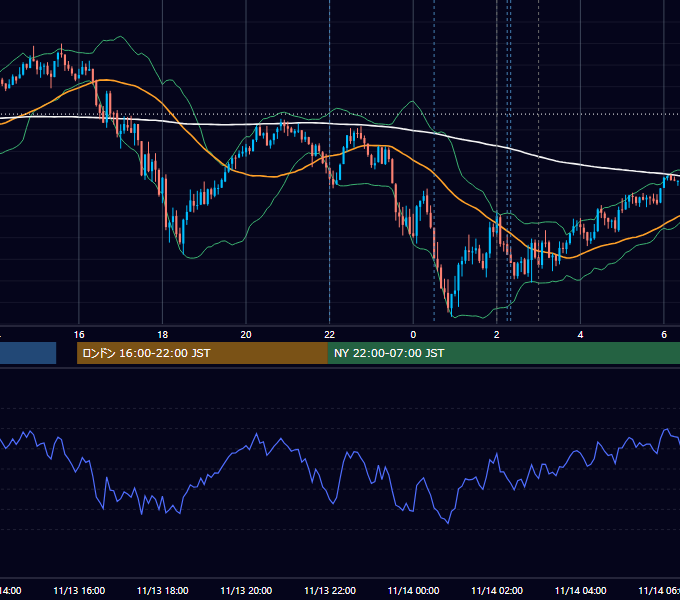Viewport: 680px width, 600px height.
Task: Click the 11/13 16:00 date label
Action: click(79, 591)
